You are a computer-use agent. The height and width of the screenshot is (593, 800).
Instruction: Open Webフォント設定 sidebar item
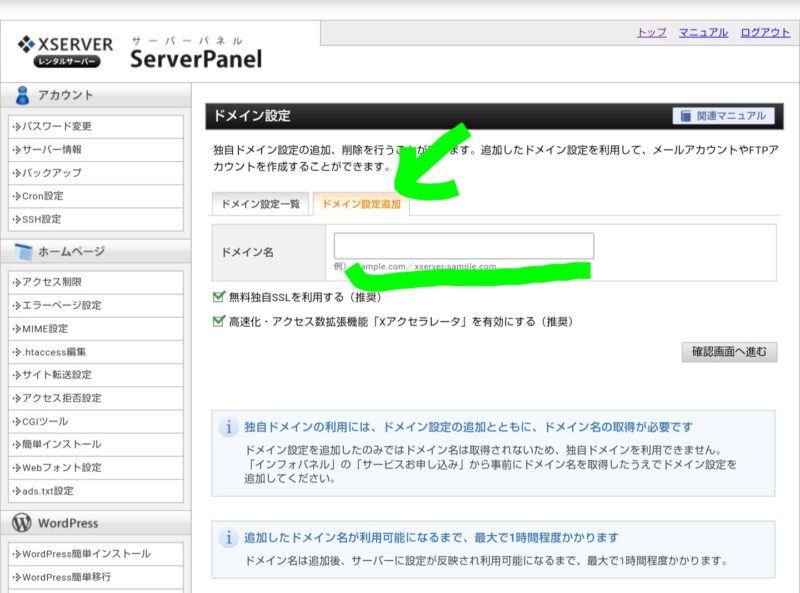click(x=96, y=467)
